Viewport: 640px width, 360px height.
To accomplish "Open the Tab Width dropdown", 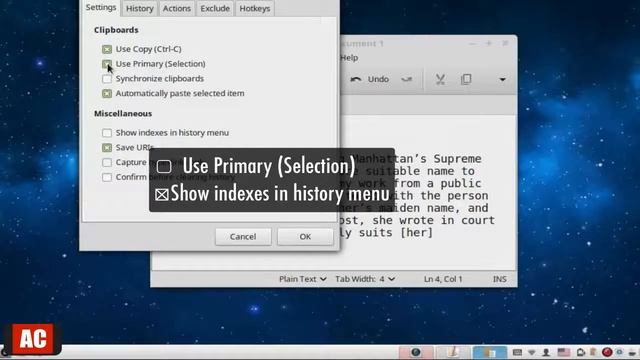I will tap(365, 279).
